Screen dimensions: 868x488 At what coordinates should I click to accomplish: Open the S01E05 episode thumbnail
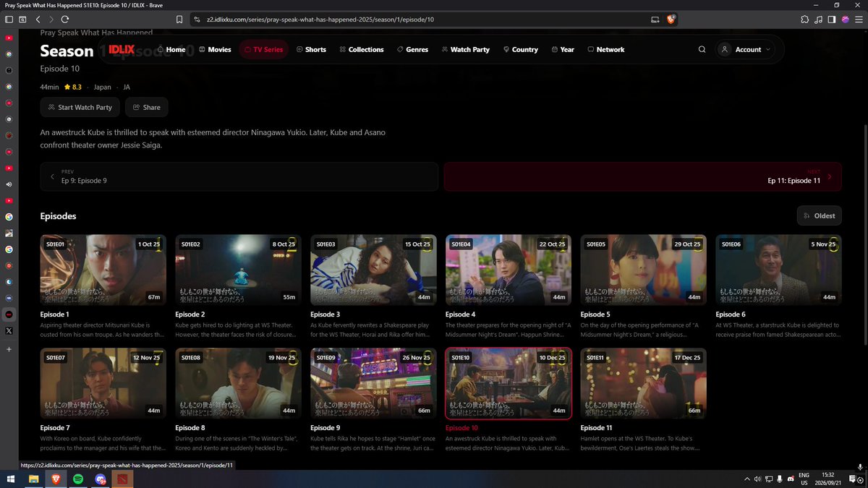coord(644,270)
